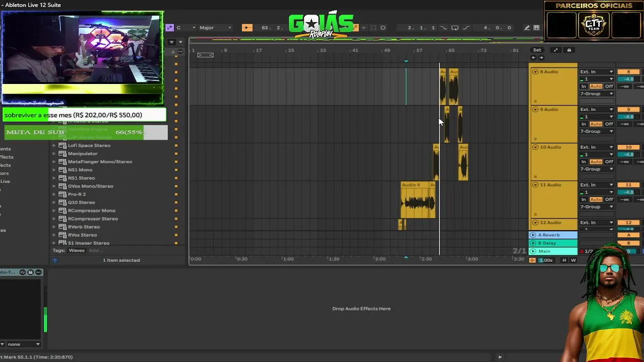This screenshot has height=362, width=644.
Task: Set 8 Audio monitor to Off
Action: click(609, 86)
